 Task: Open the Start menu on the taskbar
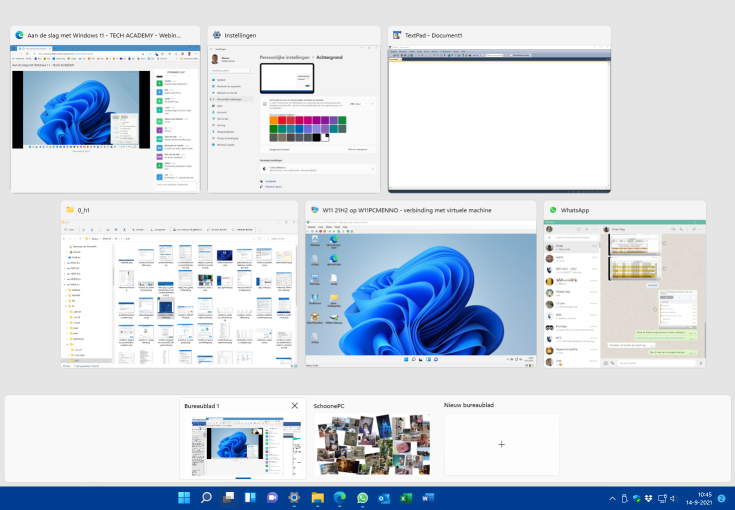coord(184,498)
